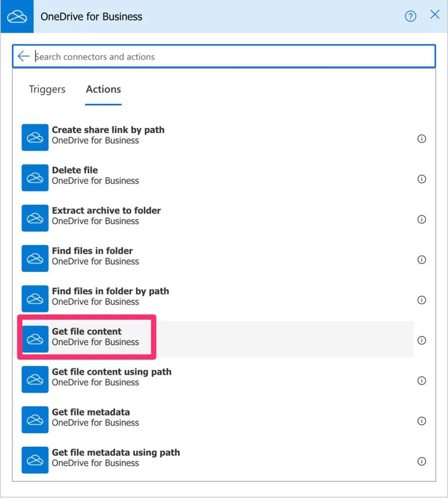The height and width of the screenshot is (499, 448).
Task: Click info icon for Extract archive to folder
Action: 422,220
